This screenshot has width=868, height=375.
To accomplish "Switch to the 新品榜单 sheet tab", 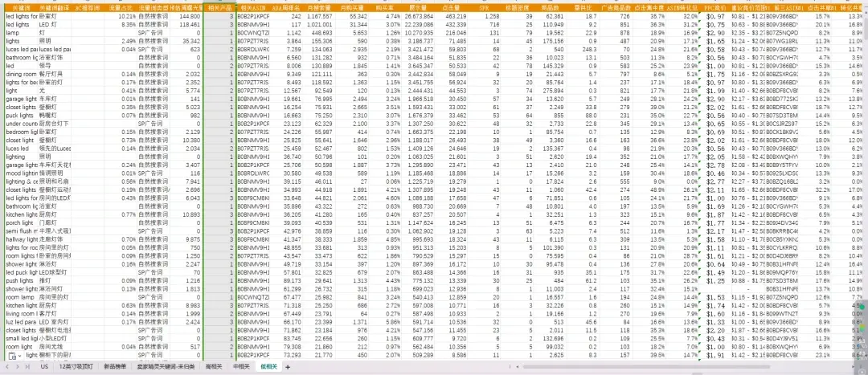I will coord(115,367).
